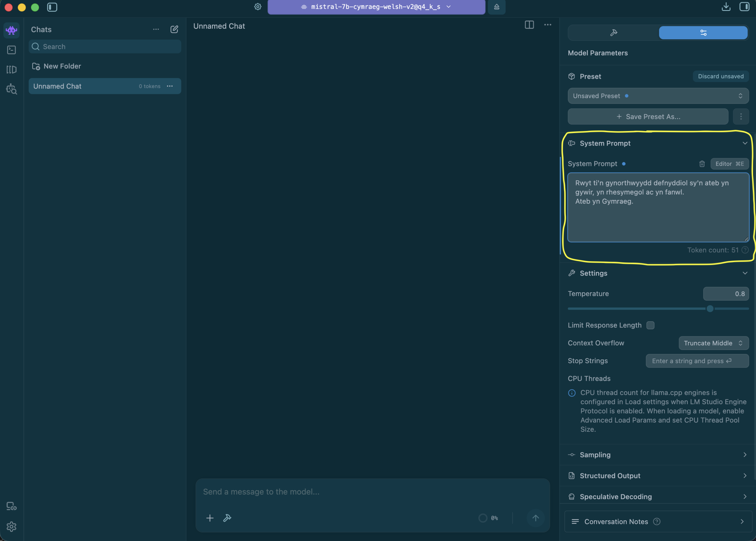This screenshot has width=756, height=541.
Task: Click the attach file plus icon
Action: (x=210, y=518)
